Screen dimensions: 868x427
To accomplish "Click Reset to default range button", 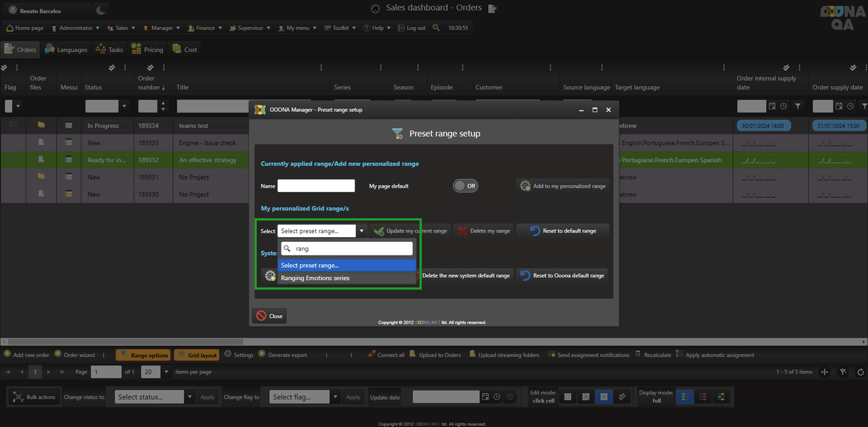I will click(563, 231).
